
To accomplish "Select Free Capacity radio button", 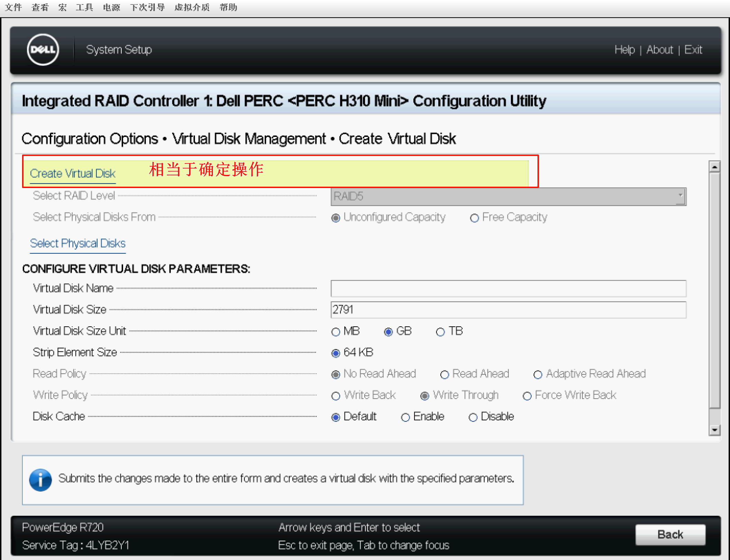I will (x=475, y=218).
